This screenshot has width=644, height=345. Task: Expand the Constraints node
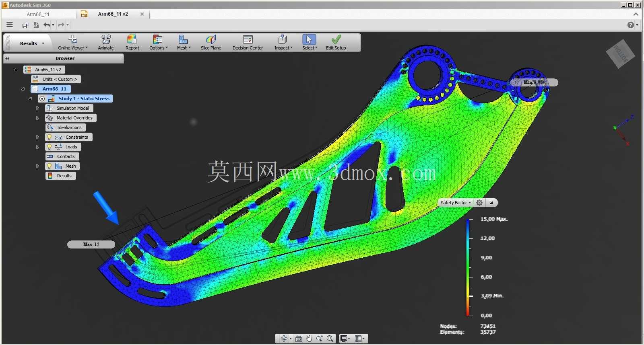pos(37,137)
